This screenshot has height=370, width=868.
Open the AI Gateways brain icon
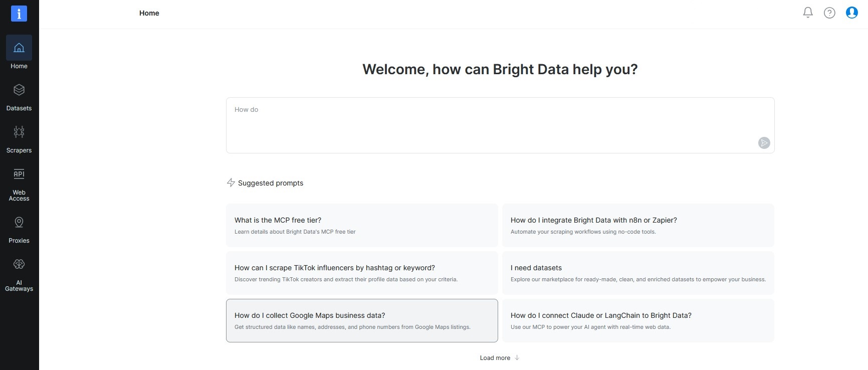19,264
